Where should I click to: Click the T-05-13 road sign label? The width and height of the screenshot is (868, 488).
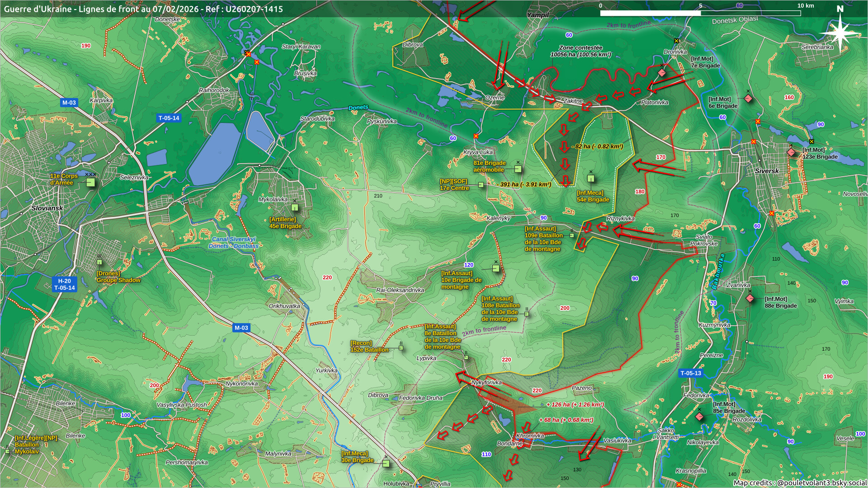click(x=690, y=373)
